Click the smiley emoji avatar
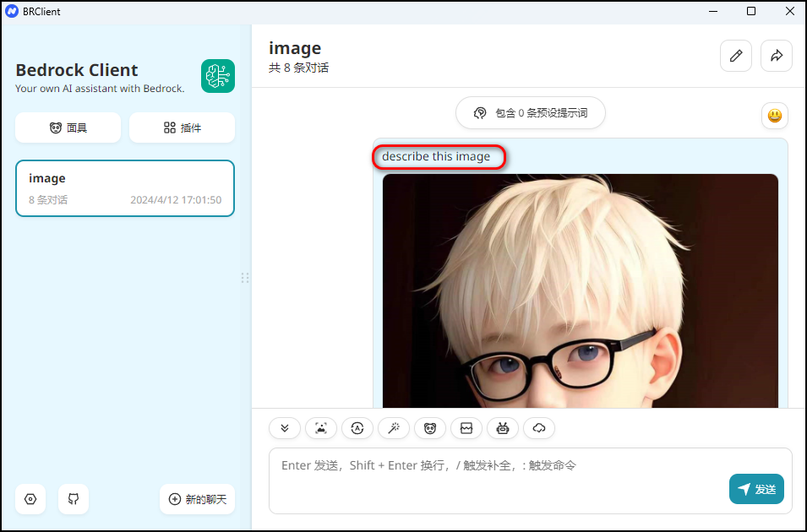Screen dimensions: 807x532 775,116
